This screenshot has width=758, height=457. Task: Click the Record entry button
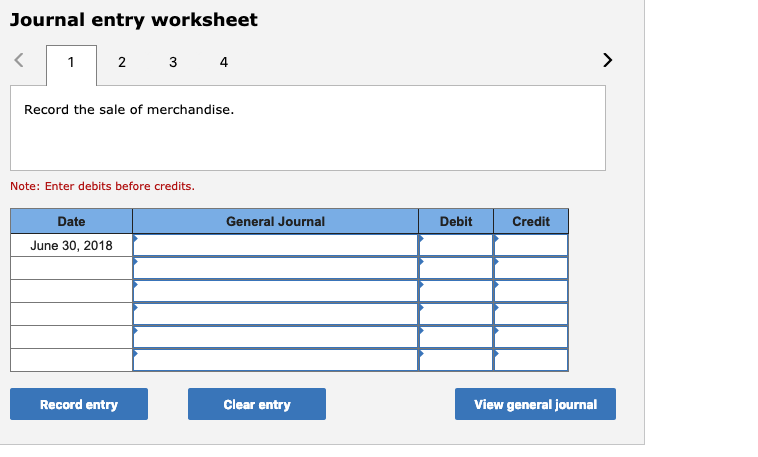(79, 404)
